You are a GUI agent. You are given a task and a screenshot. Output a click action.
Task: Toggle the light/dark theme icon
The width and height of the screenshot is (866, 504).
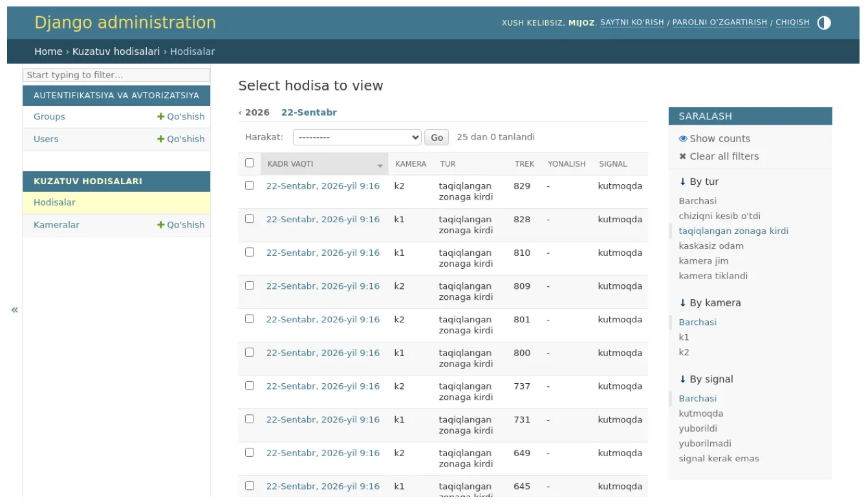824,23
